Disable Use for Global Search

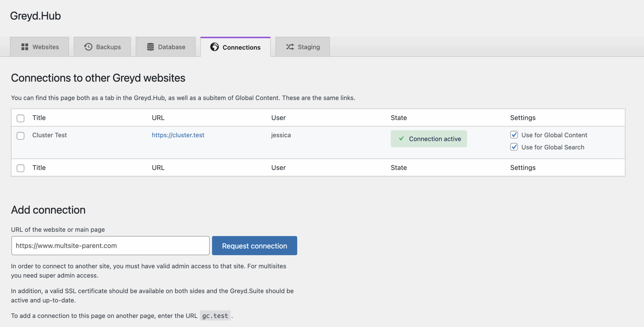coord(514,147)
